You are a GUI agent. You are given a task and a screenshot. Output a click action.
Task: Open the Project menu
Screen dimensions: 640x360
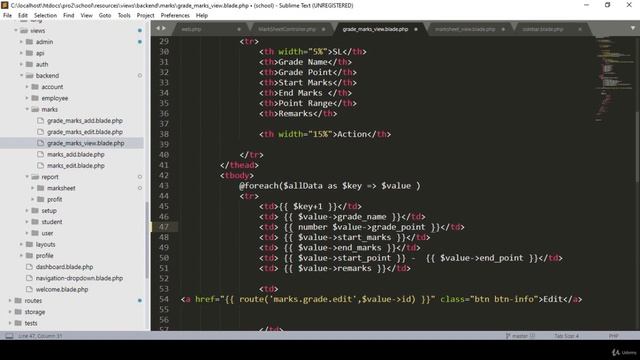click(x=145, y=16)
